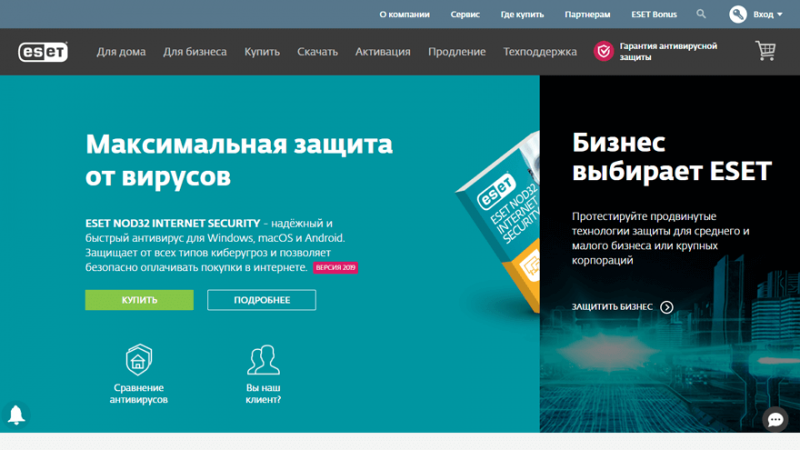Open the chat bubble icon
The image size is (800, 450).
775,419
